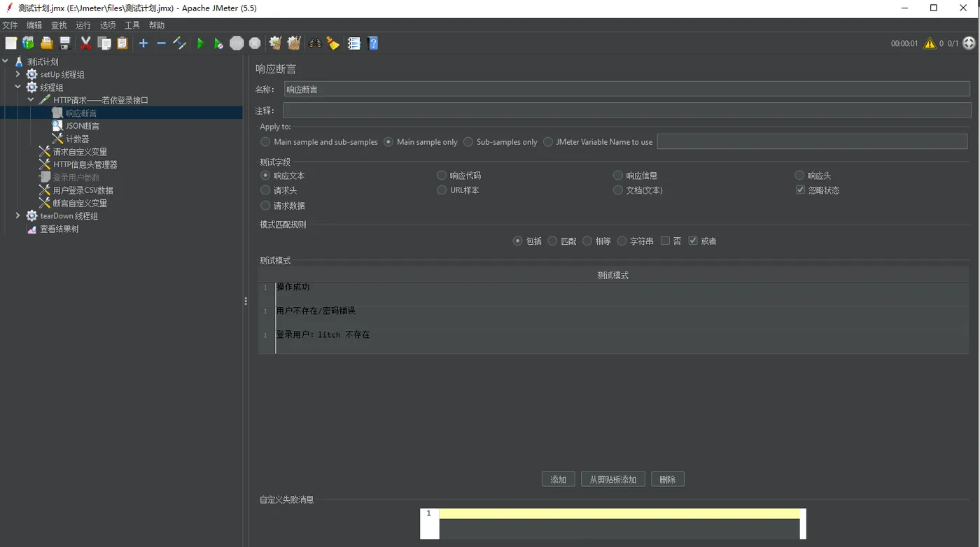Expand the tearDown 线程组 node
980x547 pixels.
18,216
